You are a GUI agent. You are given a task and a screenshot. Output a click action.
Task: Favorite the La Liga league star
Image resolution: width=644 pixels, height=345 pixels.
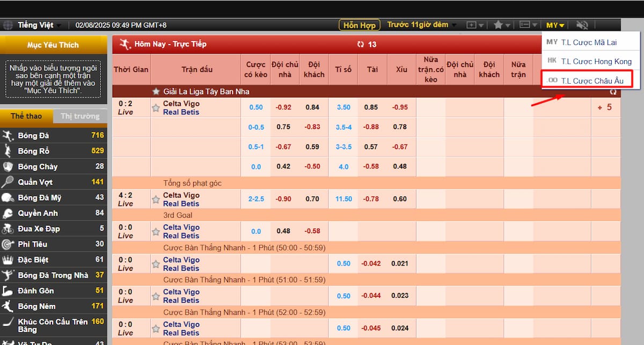click(x=156, y=92)
